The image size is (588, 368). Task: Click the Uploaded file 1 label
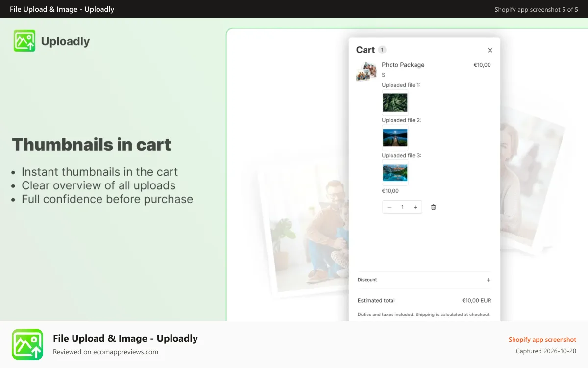click(401, 85)
